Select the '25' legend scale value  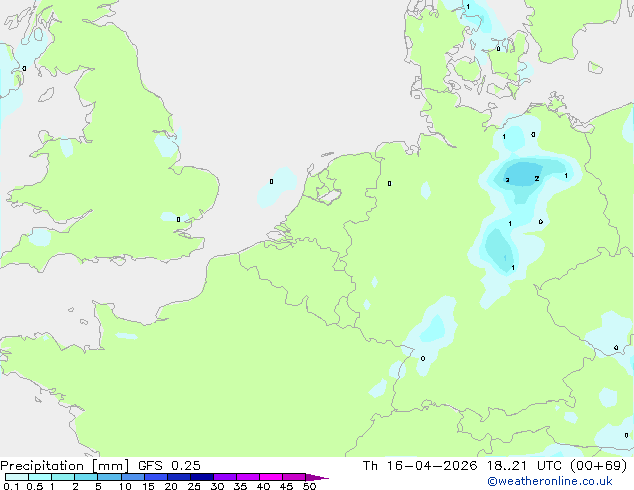[x=194, y=486]
